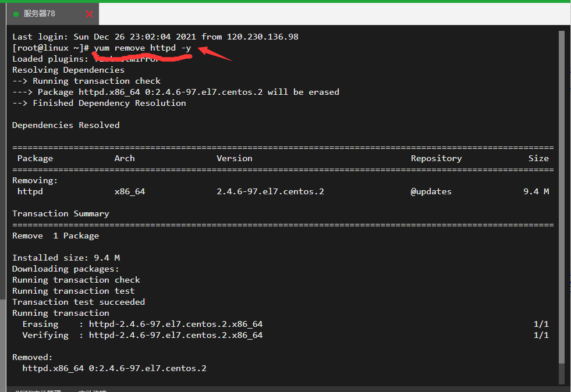Click the 'Installed size: 9.4 M' line
This screenshot has width=571, height=392.
coord(66,258)
